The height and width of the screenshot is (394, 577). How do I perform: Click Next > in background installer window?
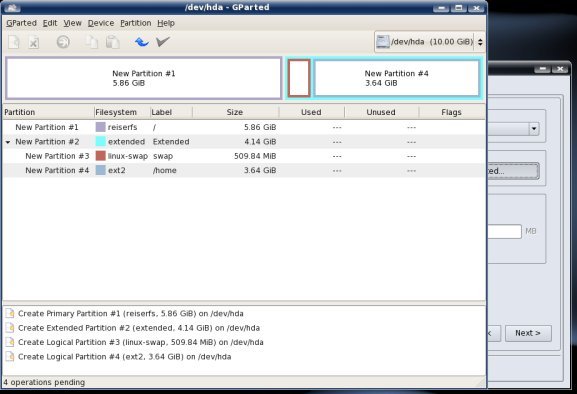(528, 333)
